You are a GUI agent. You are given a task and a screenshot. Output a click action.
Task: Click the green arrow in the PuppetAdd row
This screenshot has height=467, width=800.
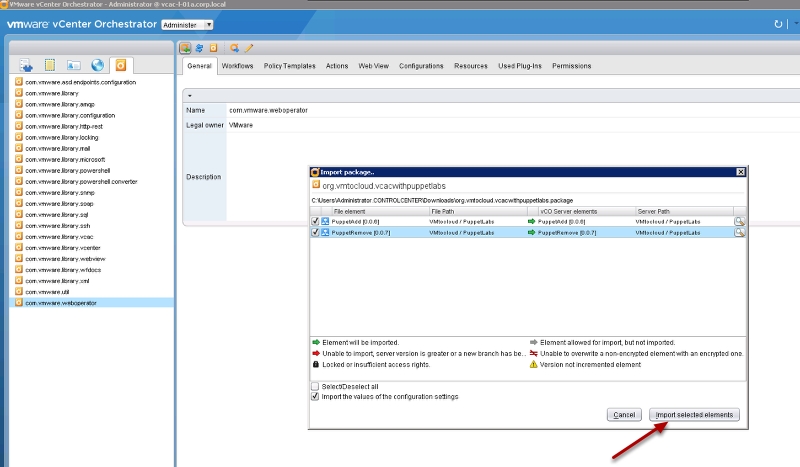(x=532, y=222)
